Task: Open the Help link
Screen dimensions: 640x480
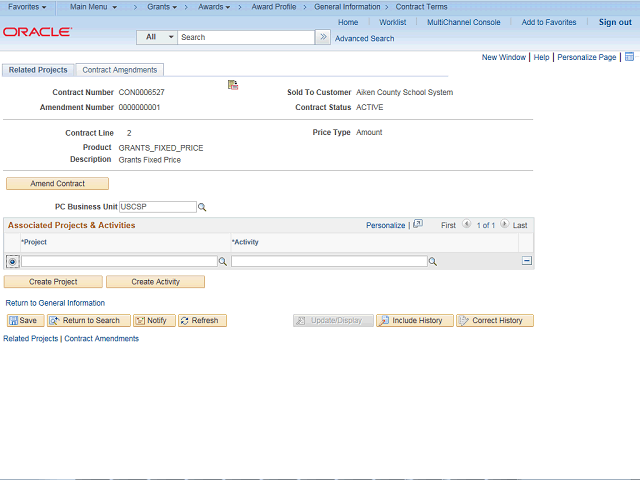Action: (541, 57)
